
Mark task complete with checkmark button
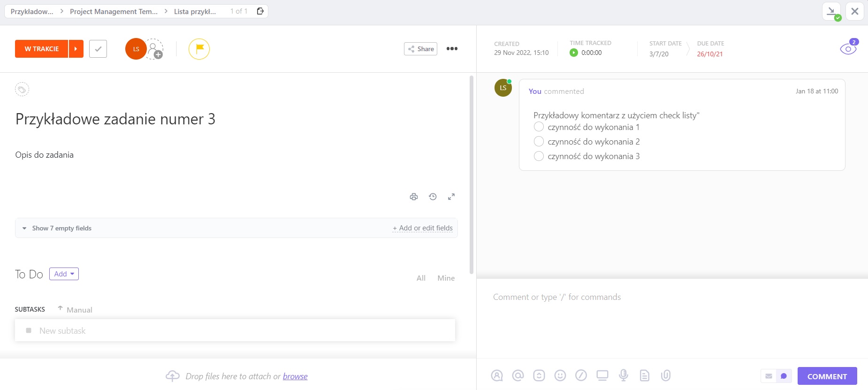pyautogui.click(x=98, y=49)
